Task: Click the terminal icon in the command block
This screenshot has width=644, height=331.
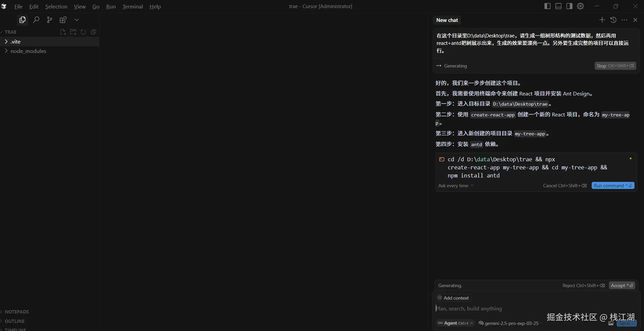Action: click(442, 159)
